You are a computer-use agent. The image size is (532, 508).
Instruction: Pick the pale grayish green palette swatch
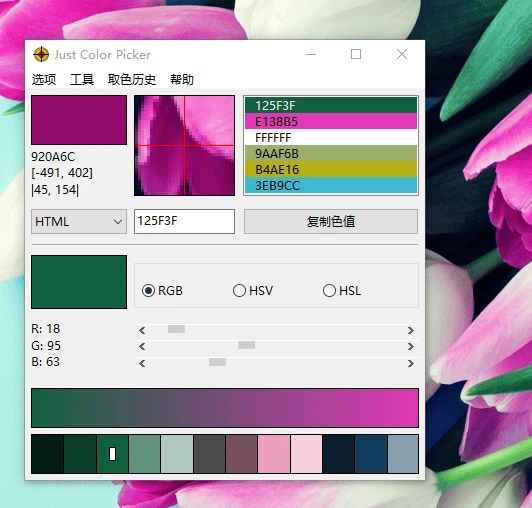point(177,454)
